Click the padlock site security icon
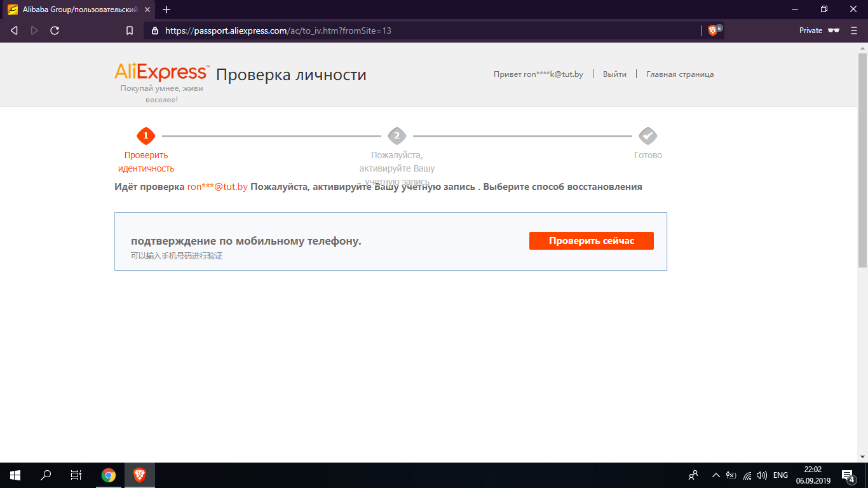Image resolution: width=868 pixels, height=488 pixels. coord(154,30)
